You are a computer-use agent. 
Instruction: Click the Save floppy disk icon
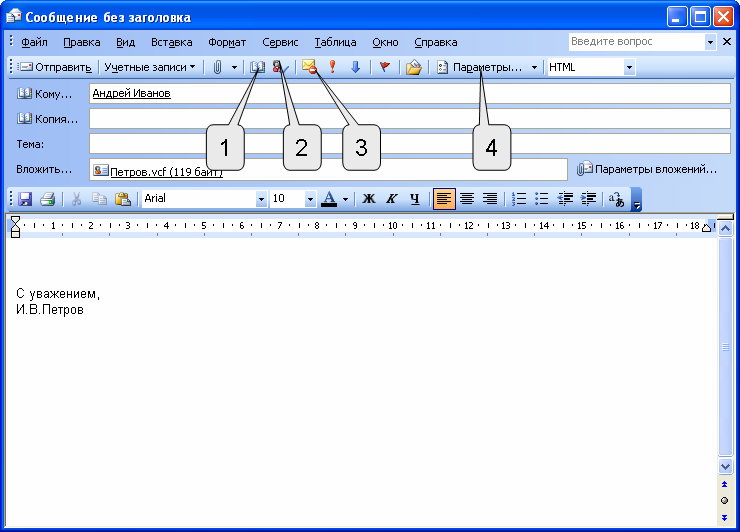pos(25,198)
